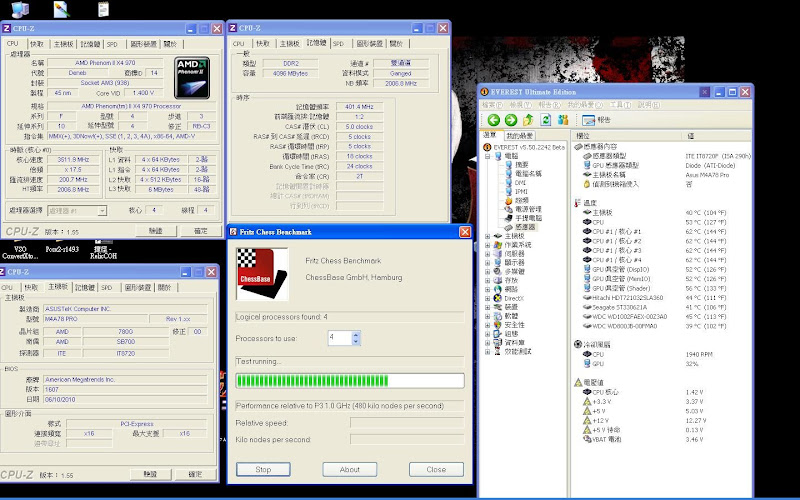The image size is (800, 500).
Task: Switch to 我的最愛 favorites tab in EVEREST panel
Action: point(519,136)
